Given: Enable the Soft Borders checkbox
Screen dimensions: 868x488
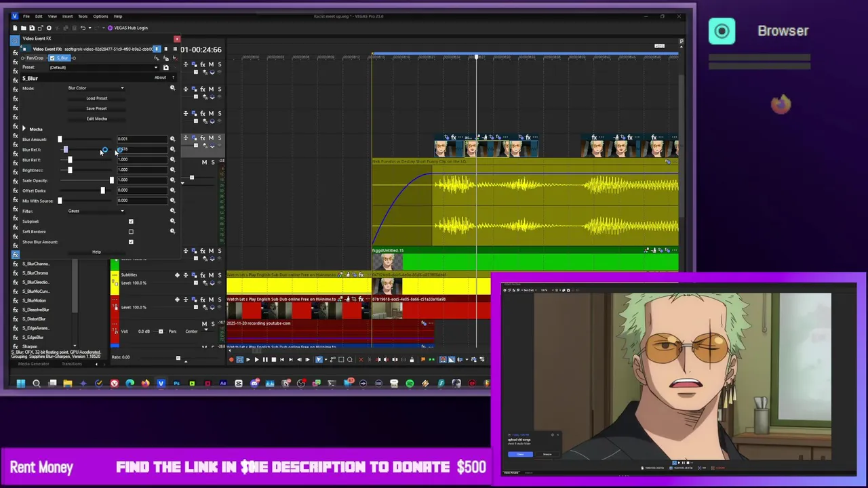Looking at the screenshot, I should point(131,231).
